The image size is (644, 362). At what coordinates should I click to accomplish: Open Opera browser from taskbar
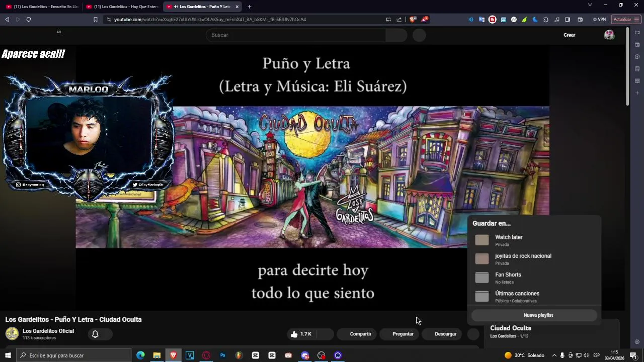206,355
